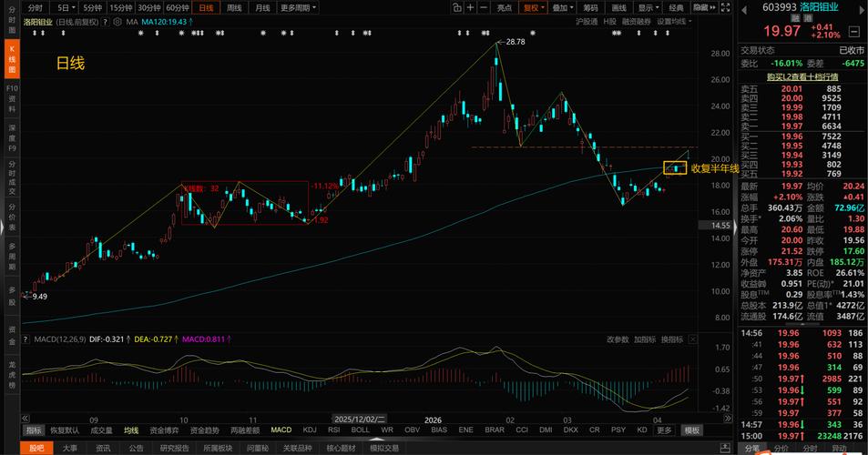Open 分时图 sidebar item at top left
The height and width of the screenshot is (455, 868).
pos(12,20)
